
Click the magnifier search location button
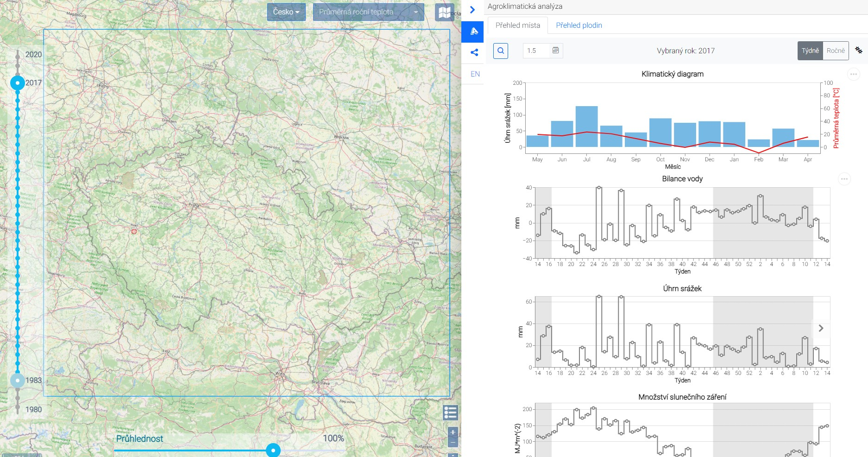(x=501, y=51)
